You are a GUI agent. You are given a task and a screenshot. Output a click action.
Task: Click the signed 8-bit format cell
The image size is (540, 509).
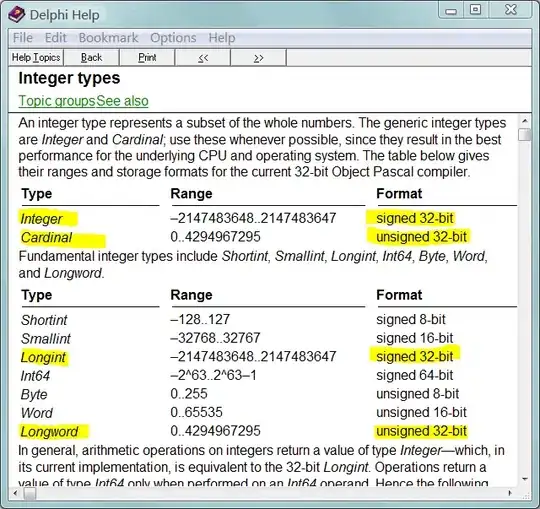click(411, 320)
